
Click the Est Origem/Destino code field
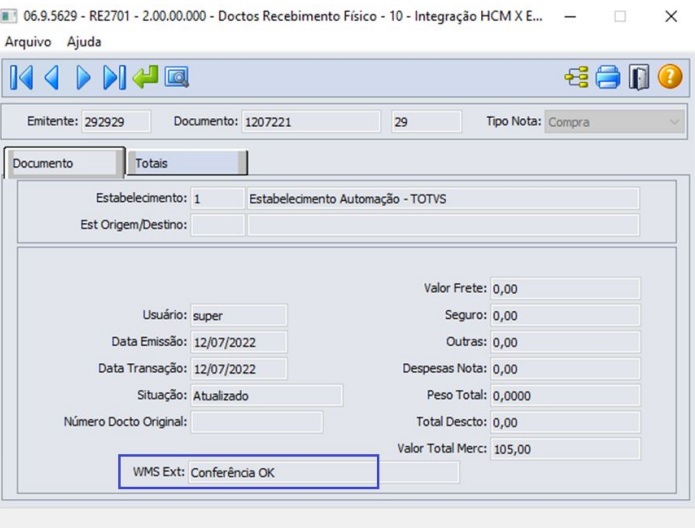(x=217, y=225)
